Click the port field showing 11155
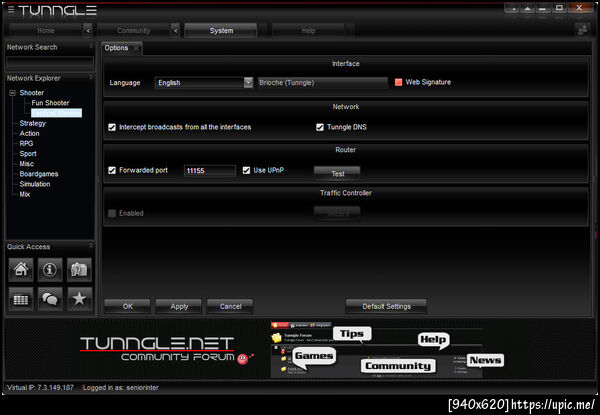 210,171
